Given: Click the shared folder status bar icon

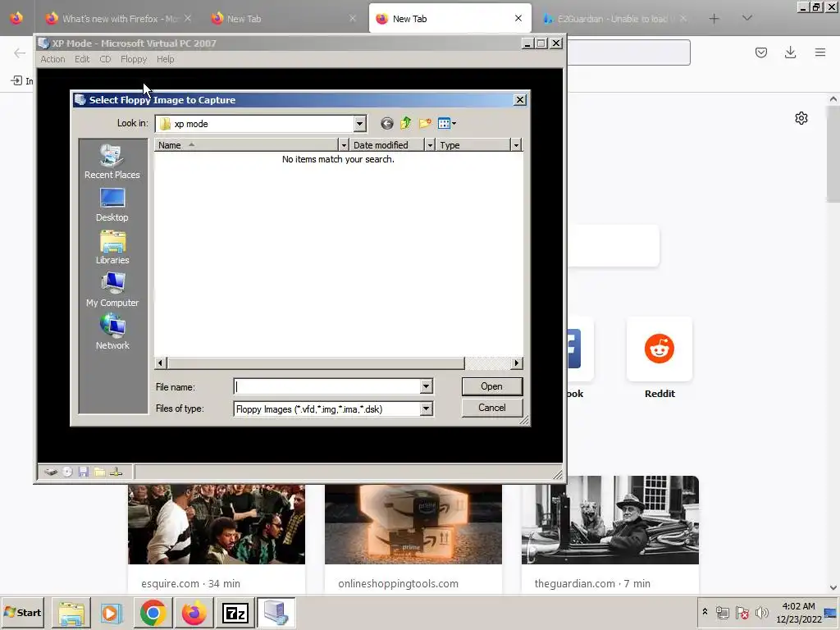Looking at the screenshot, I should click(x=99, y=472).
